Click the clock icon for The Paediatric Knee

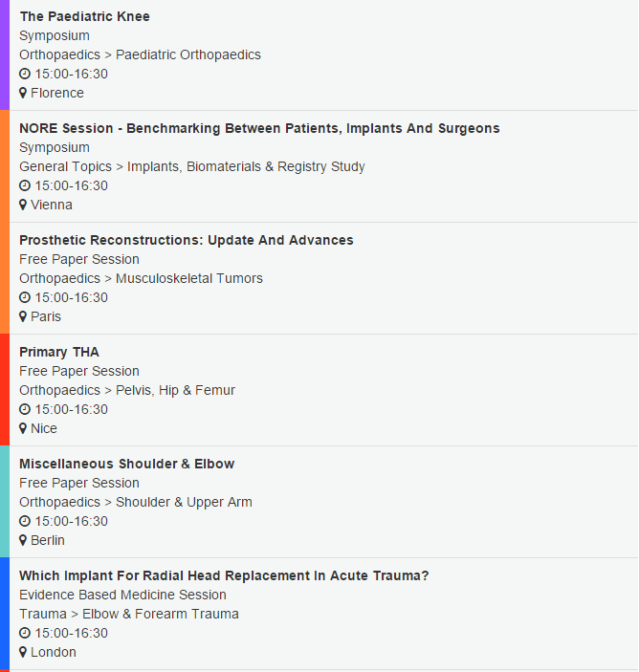25,74
